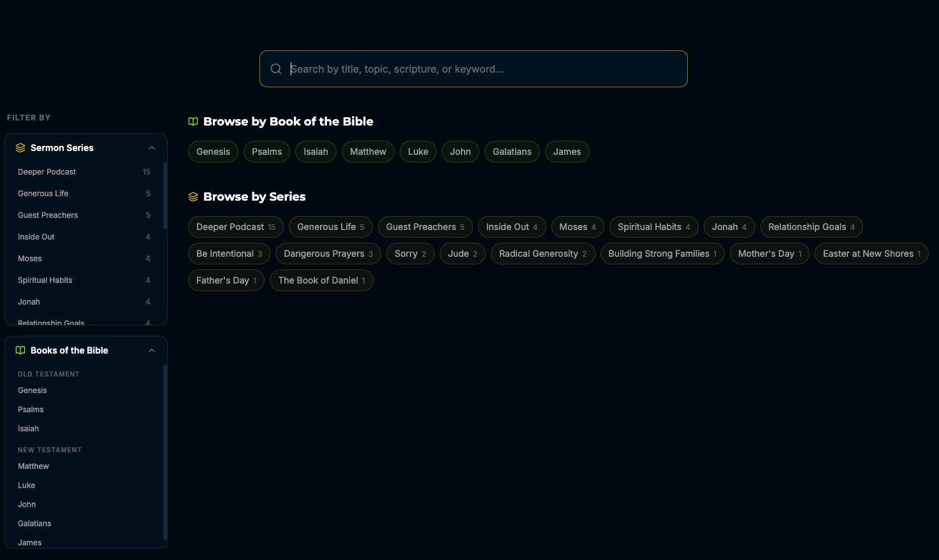Image resolution: width=939 pixels, height=560 pixels.
Task: Click the layers icon beside Browse by Series heading
Action: coord(193,197)
